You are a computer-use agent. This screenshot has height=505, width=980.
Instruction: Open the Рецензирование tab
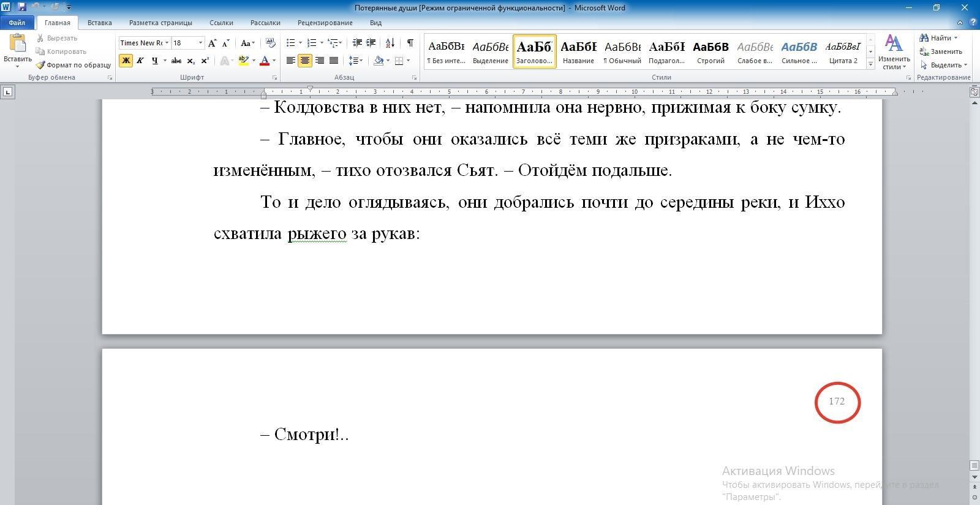click(x=325, y=23)
